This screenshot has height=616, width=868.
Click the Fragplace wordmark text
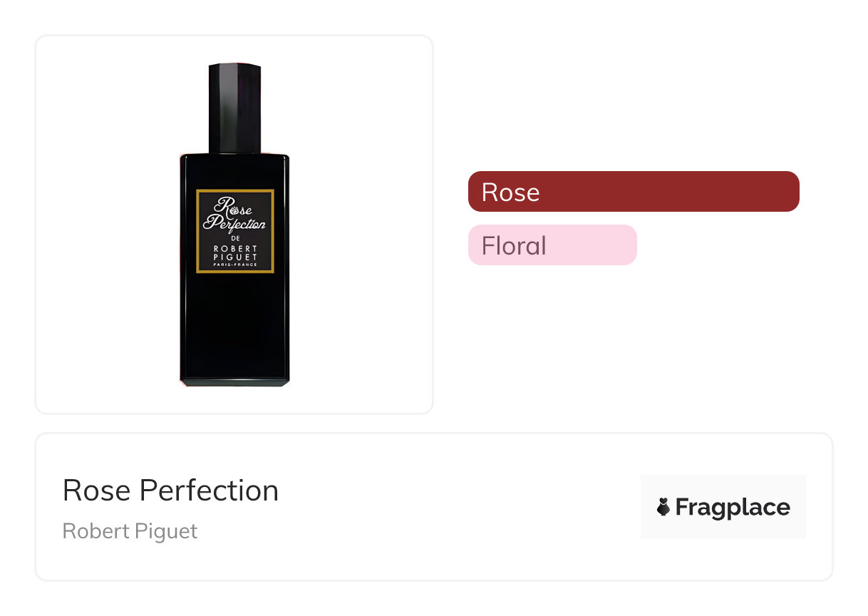coord(733,507)
